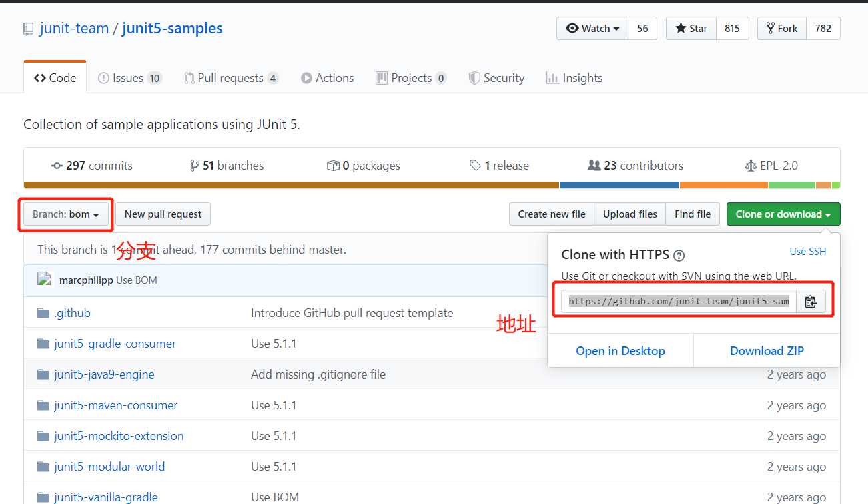Click the packages box icon
This screenshot has width=868, height=504.
(333, 166)
